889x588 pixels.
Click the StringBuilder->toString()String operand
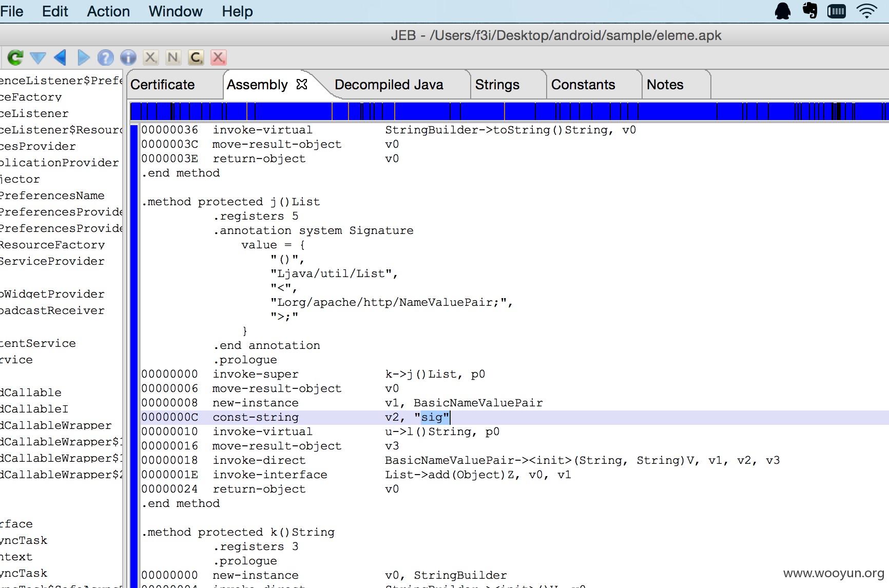[496, 130]
